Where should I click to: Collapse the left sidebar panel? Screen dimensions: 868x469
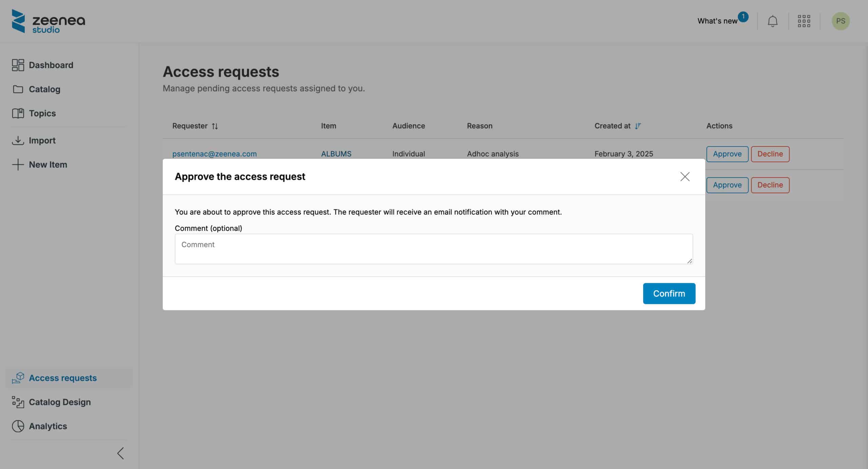tap(120, 453)
